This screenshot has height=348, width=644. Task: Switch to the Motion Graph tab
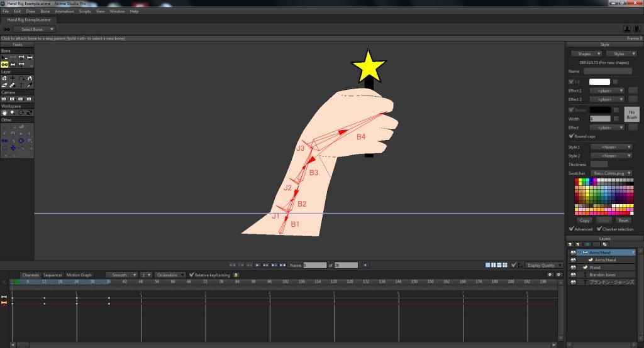point(79,275)
